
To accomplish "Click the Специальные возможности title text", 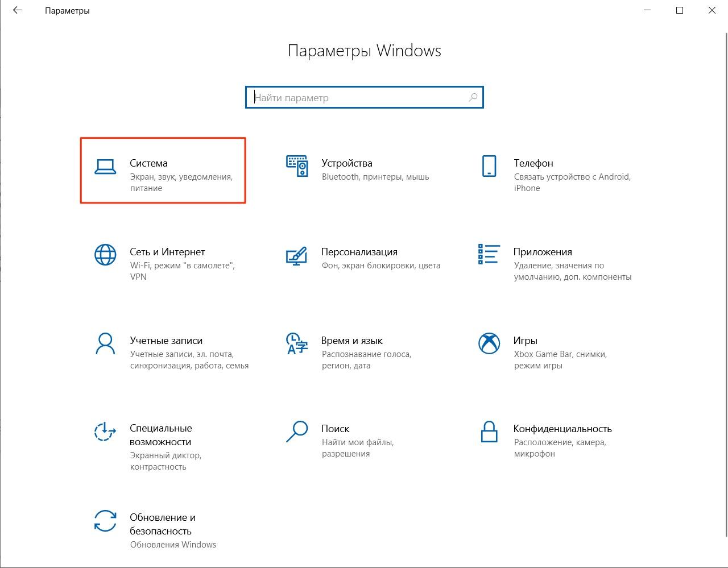I will (x=161, y=435).
